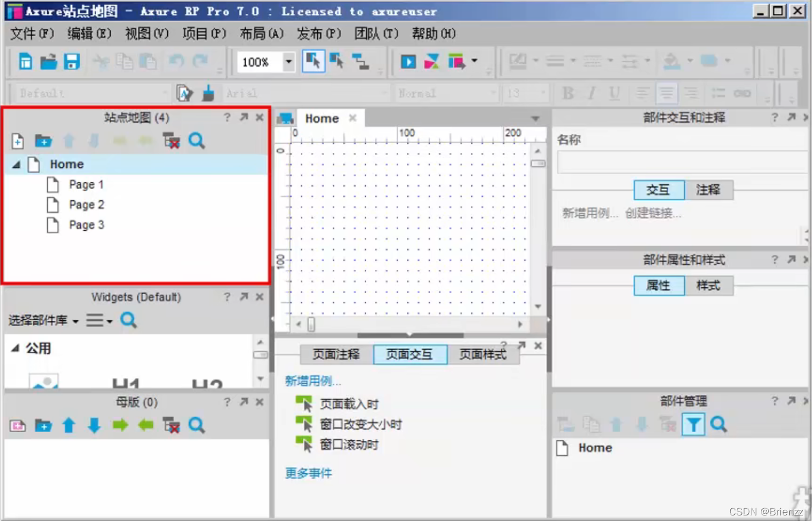
Task: Open a file using the folder icon
Action: pyautogui.click(x=48, y=62)
